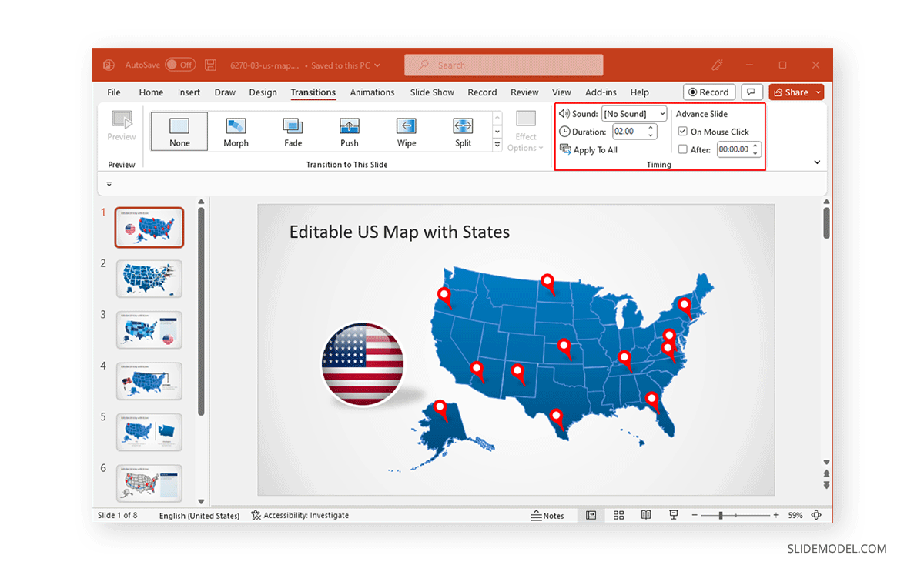Click Apply To All
Image resolution: width=924 pixels, height=572 pixels.
coord(588,149)
